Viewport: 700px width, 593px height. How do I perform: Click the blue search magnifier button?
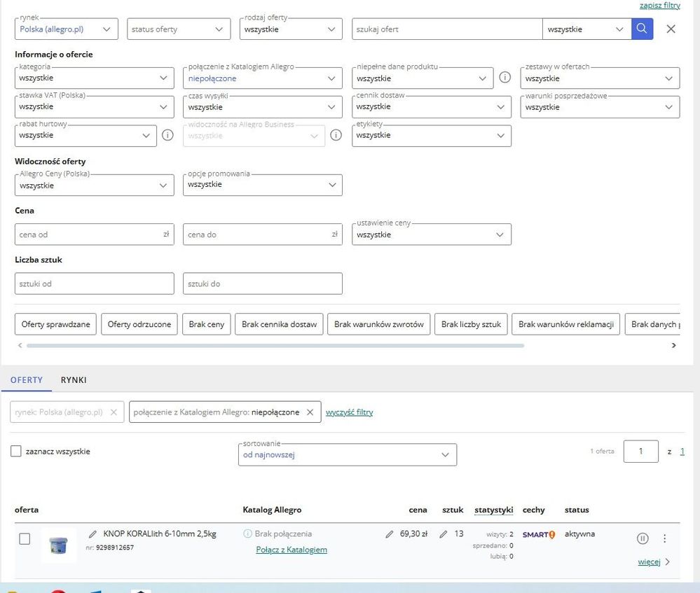pos(642,29)
